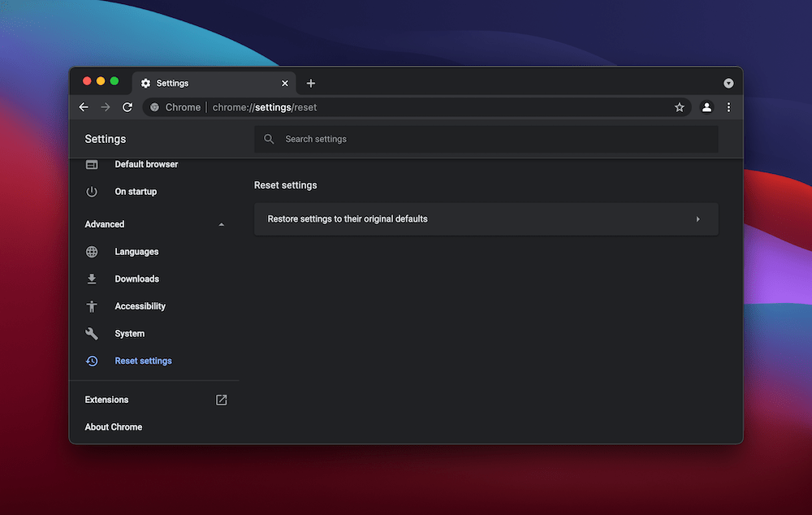Image resolution: width=812 pixels, height=515 pixels.
Task: Click the site info icon in address bar
Action: click(x=154, y=106)
